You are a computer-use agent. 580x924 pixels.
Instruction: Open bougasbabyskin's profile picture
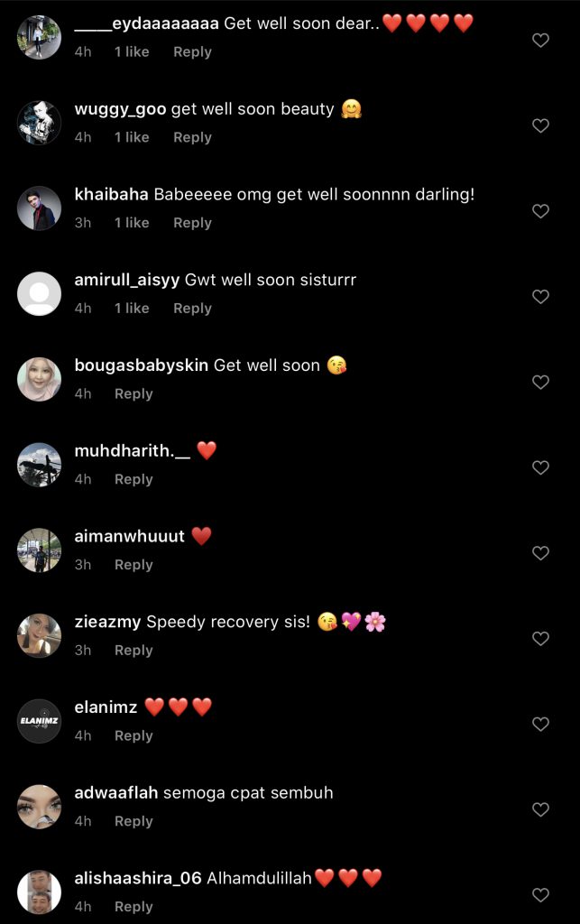click(40, 379)
